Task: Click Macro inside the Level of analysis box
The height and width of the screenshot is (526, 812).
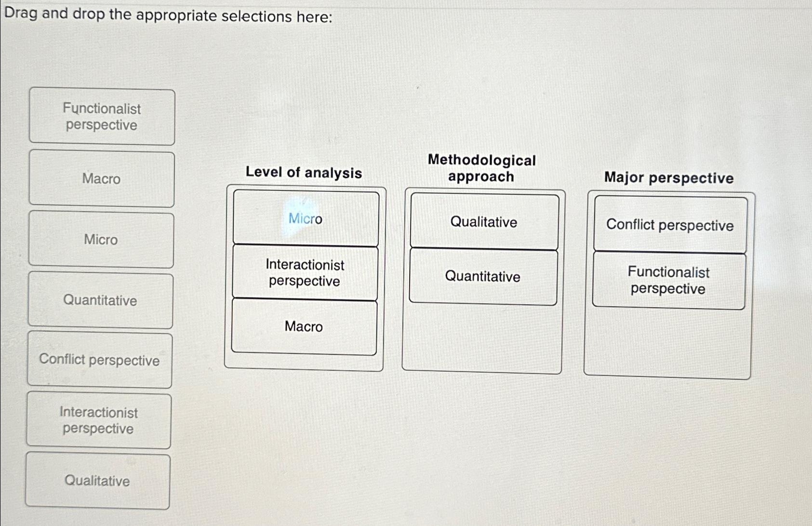Action: (x=303, y=327)
